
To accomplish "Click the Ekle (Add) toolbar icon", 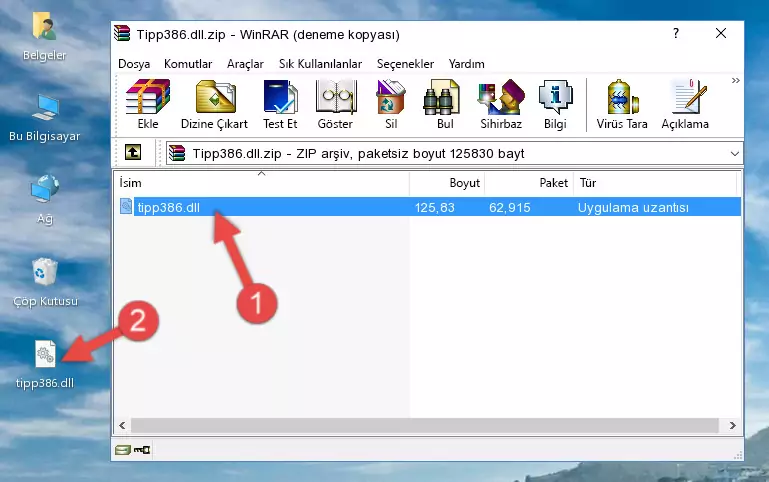I will tap(148, 104).
